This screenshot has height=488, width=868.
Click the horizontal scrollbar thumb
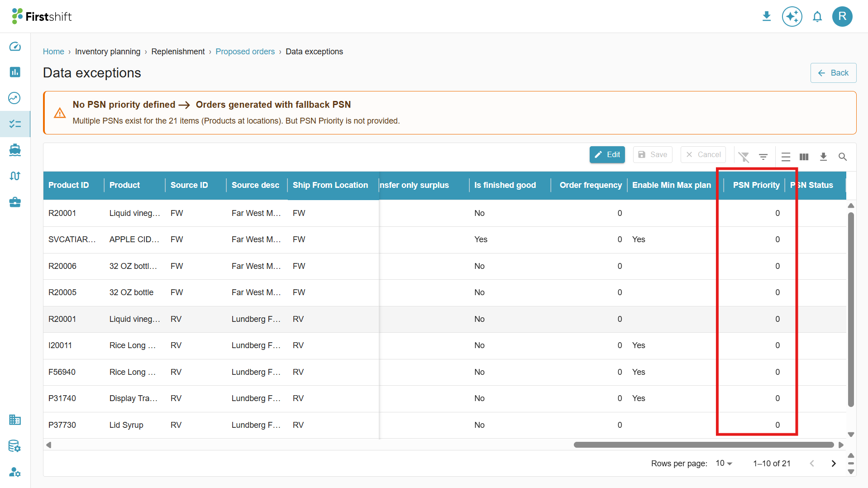click(704, 445)
